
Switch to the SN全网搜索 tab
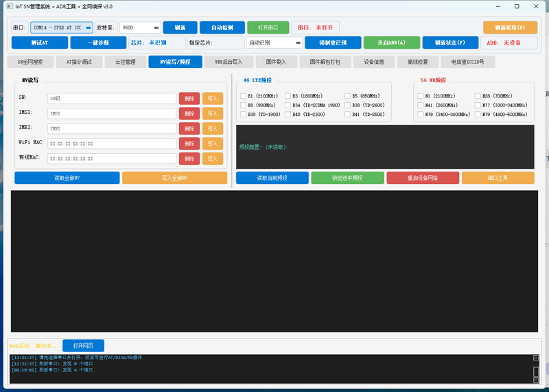coord(30,62)
